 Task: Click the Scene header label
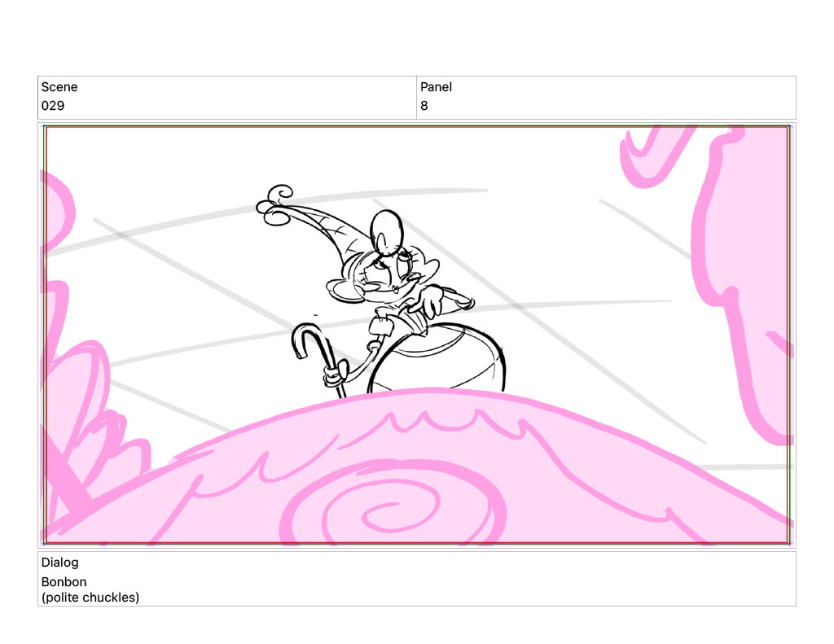[x=59, y=87]
